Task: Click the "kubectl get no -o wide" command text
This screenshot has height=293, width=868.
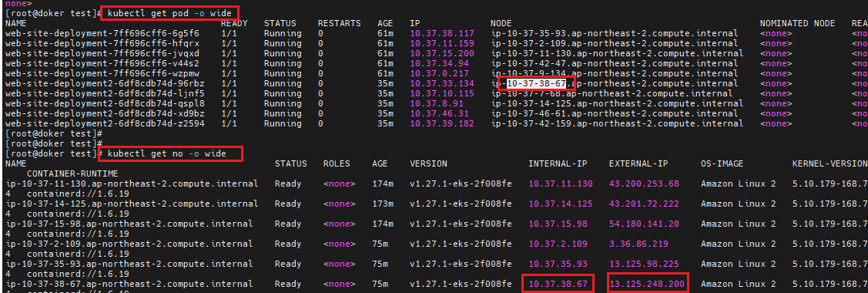Action: tap(166, 153)
